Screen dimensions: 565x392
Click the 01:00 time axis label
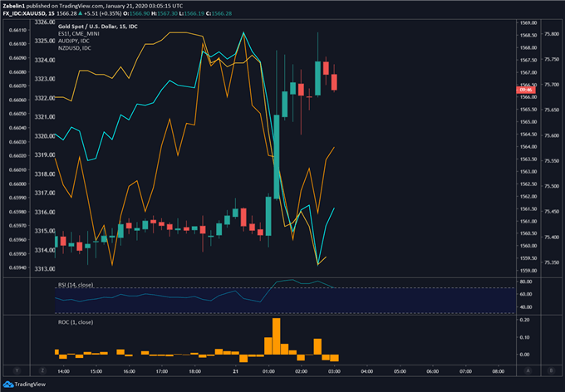point(268,371)
